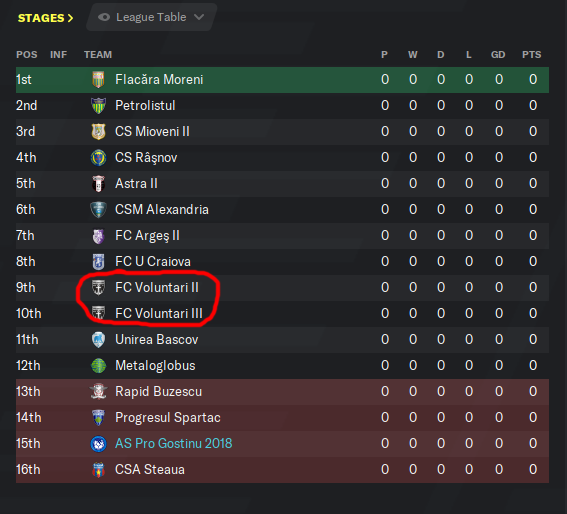Click the AS Pro Gostinu 2018 crest

coord(98,444)
